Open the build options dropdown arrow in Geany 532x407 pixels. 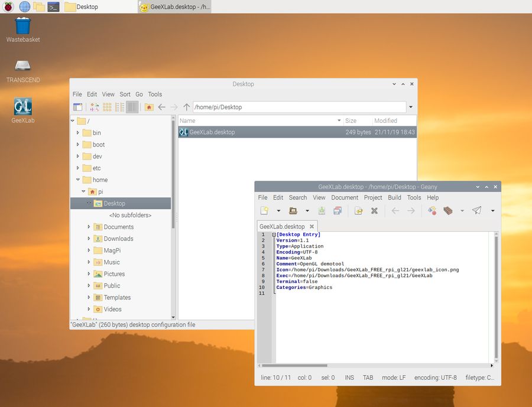point(462,211)
